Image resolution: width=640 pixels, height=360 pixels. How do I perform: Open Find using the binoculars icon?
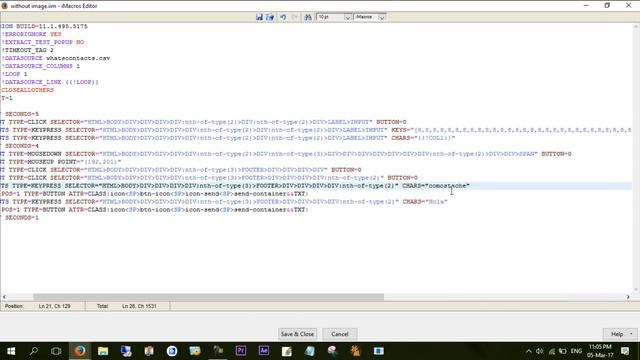click(x=308, y=17)
